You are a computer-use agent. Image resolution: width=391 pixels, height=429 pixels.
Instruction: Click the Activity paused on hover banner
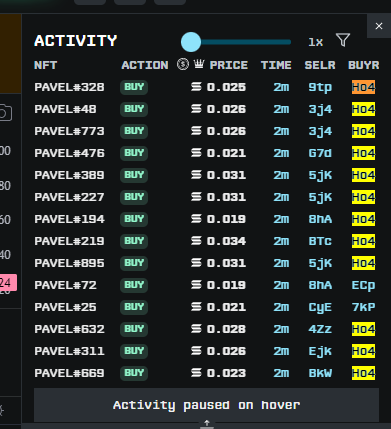click(x=206, y=405)
